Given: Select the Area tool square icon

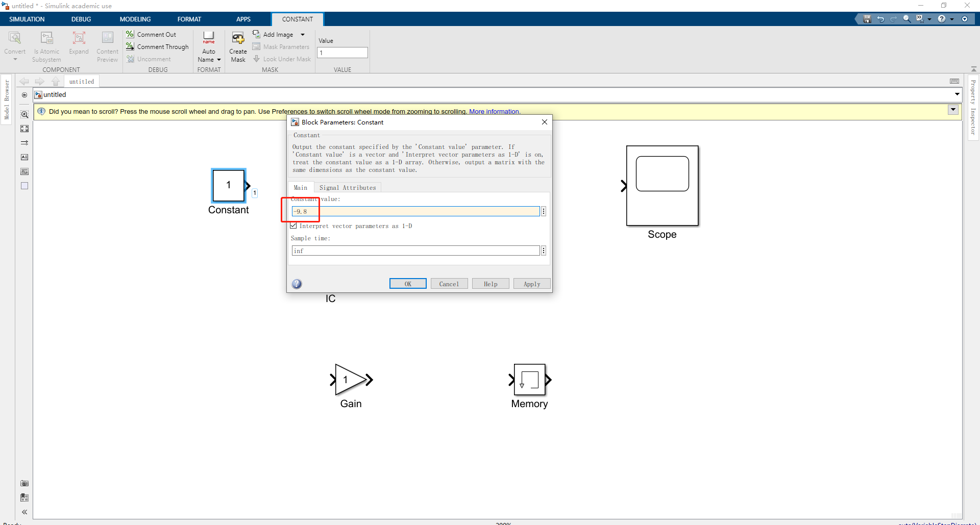Looking at the screenshot, I should coord(24,186).
